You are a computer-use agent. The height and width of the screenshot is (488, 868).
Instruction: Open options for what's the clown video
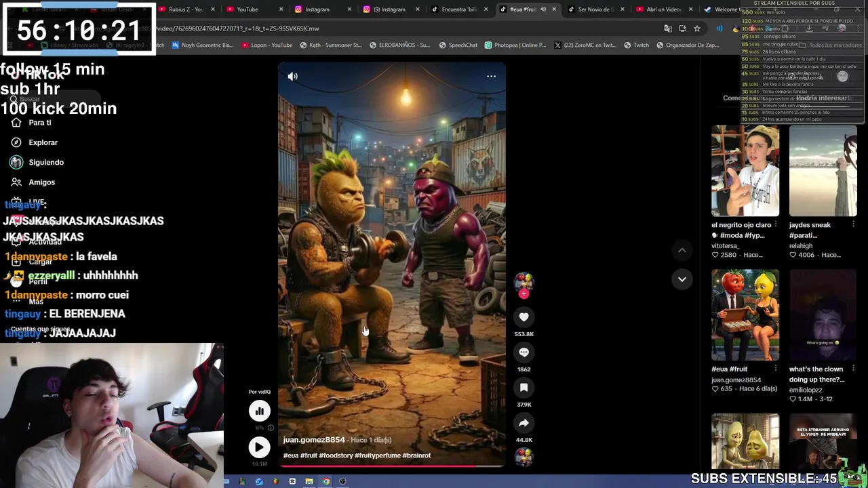[x=853, y=369]
